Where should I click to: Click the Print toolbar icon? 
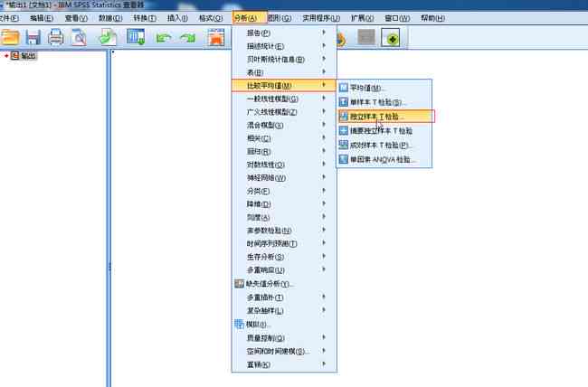click(55, 37)
